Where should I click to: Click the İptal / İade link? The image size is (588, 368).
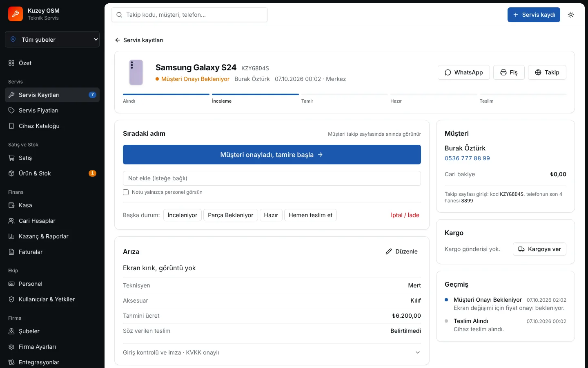[405, 215]
